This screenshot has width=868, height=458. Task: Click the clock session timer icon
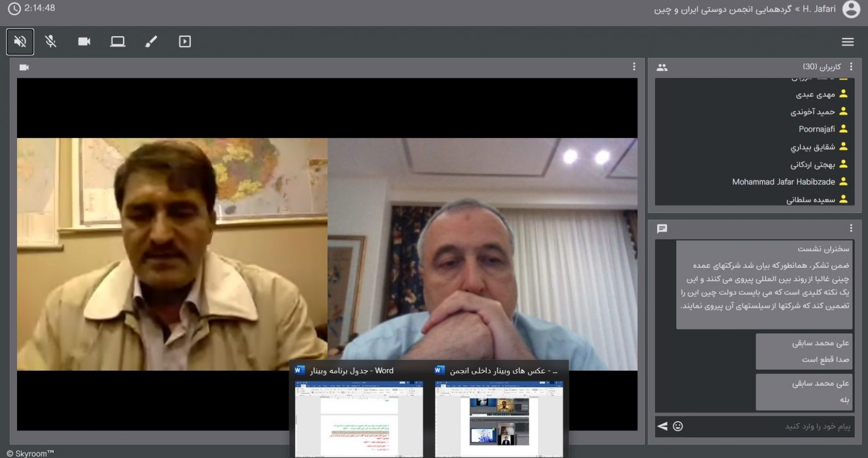[x=14, y=9]
